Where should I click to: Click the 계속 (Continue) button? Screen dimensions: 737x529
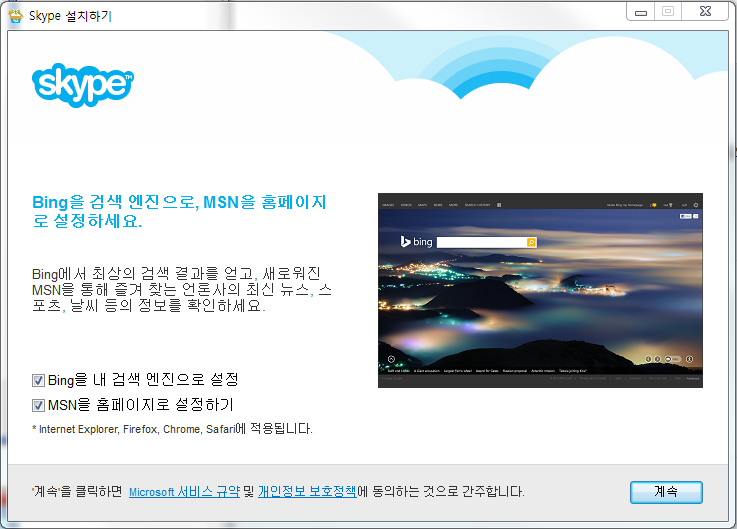pyautogui.click(x=666, y=492)
